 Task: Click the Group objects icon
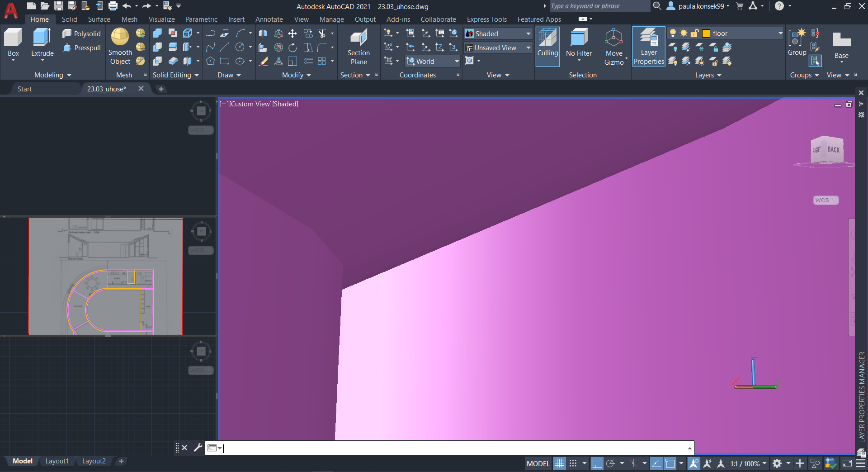[797, 43]
